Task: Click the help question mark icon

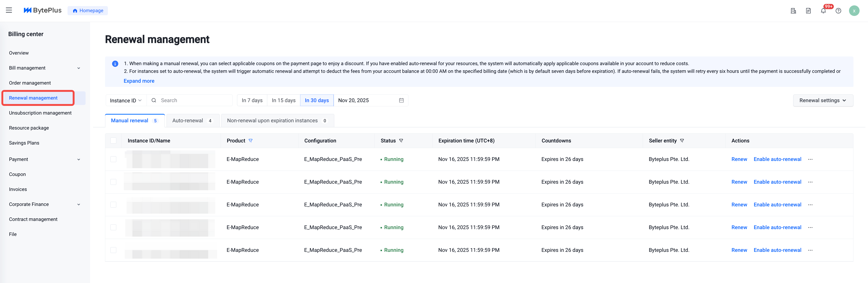Action: (838, 11)
